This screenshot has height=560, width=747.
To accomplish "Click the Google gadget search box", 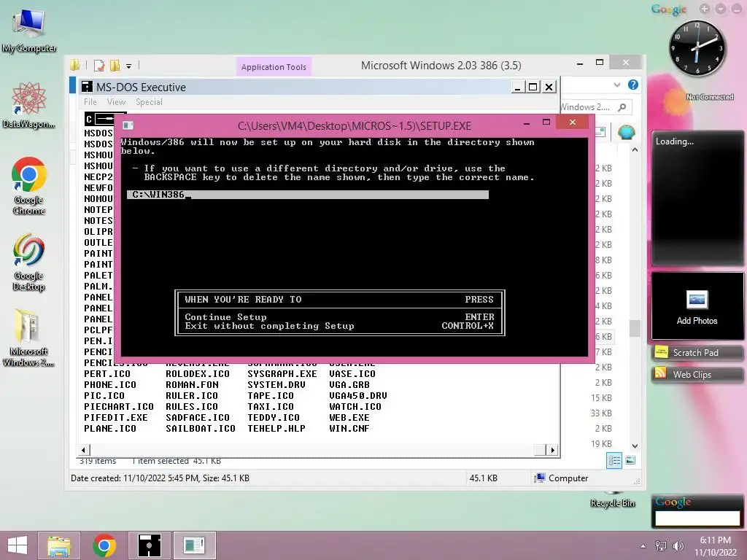I will (x=697, y=518).
